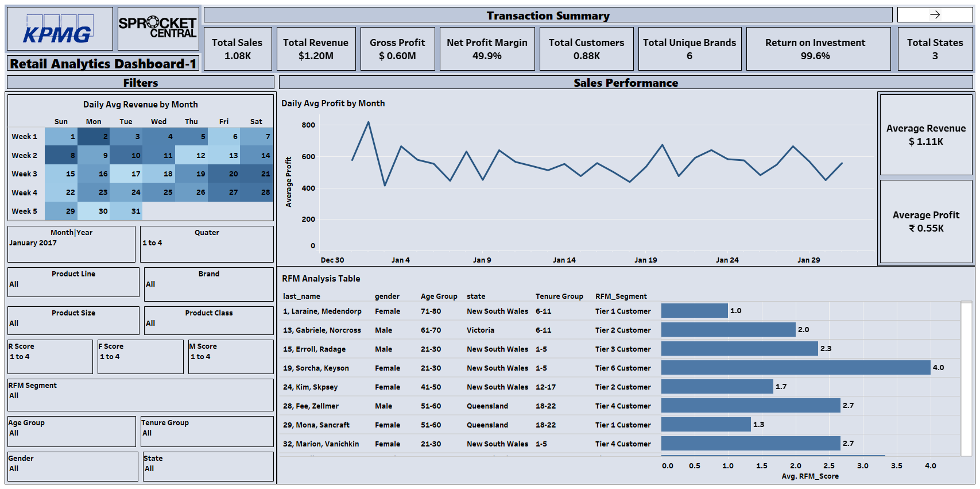Click the Net Profit Margin card
The height and width of the screenshot is (489, 980).
[487, 49]
